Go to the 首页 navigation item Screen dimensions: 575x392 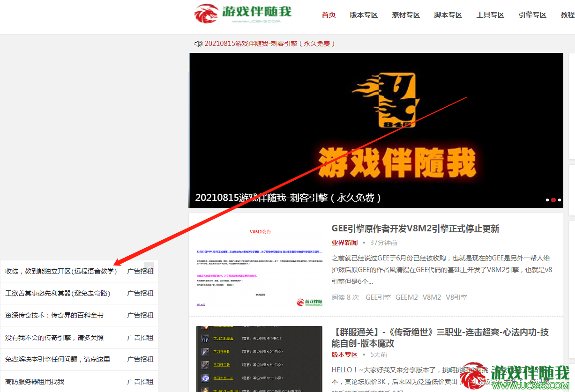point(329,15)
